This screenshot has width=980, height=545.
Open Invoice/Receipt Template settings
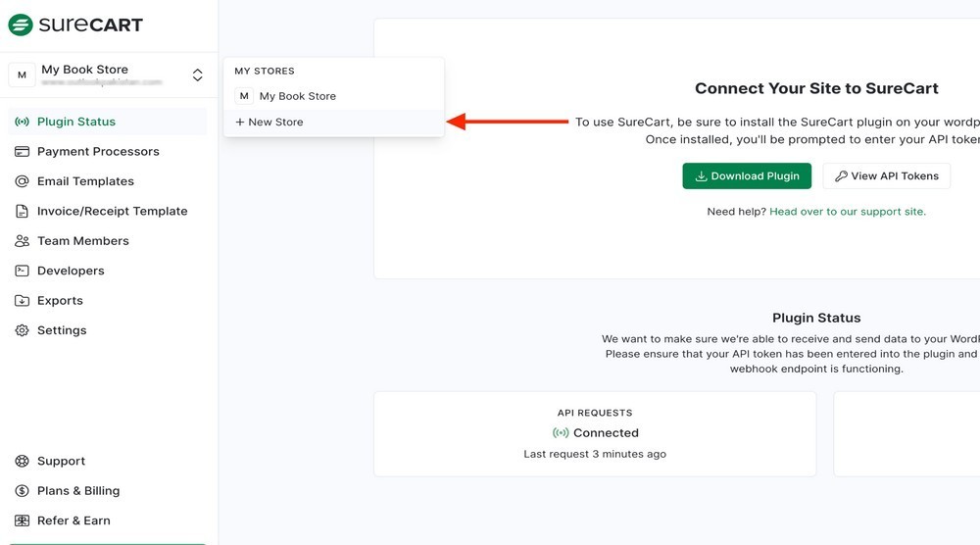pyautogui.click(x=113, y=212)
